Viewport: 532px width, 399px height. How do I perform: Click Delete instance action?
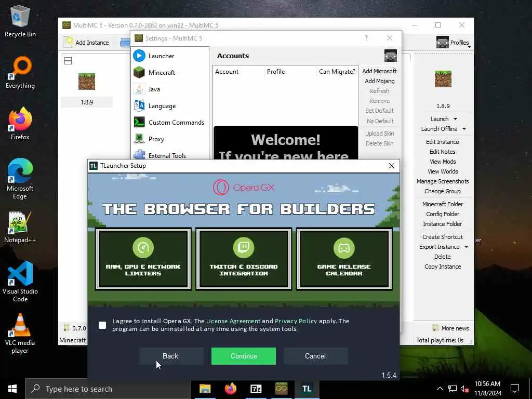point(443,257)
